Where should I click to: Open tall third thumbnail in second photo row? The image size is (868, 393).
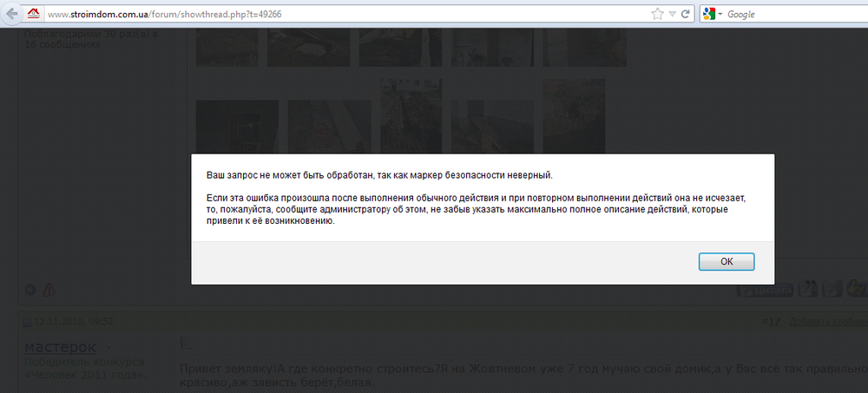click(411, 116)
